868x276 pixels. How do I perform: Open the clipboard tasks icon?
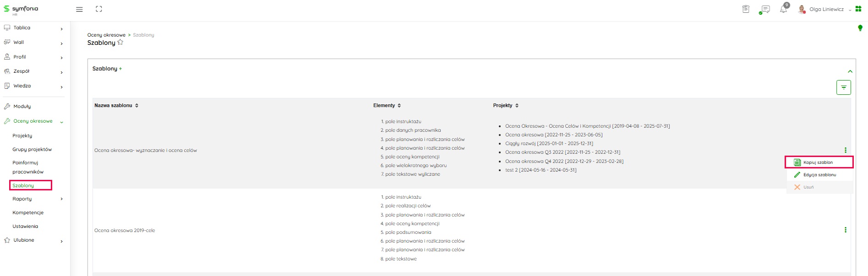(x=746, y=9)
